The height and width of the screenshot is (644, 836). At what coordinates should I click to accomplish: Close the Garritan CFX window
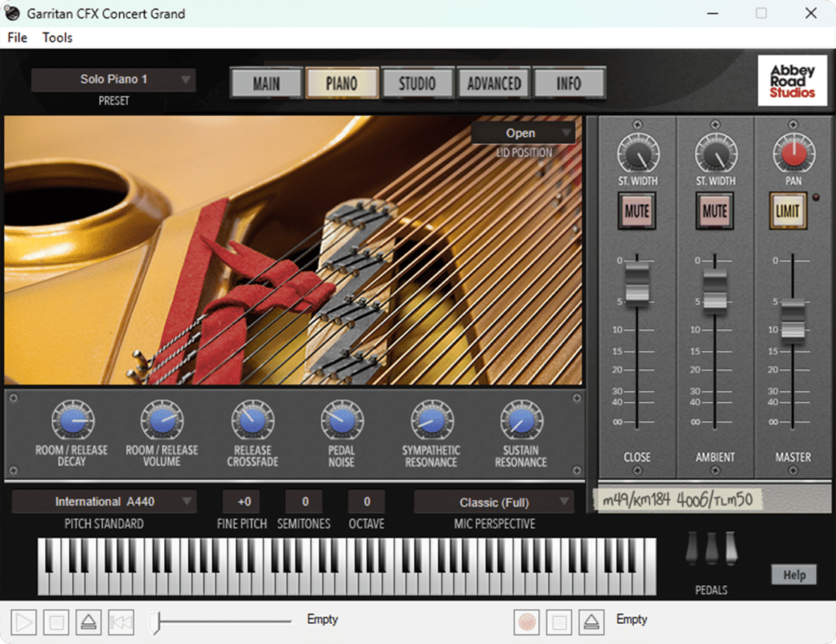coord(811,13)
